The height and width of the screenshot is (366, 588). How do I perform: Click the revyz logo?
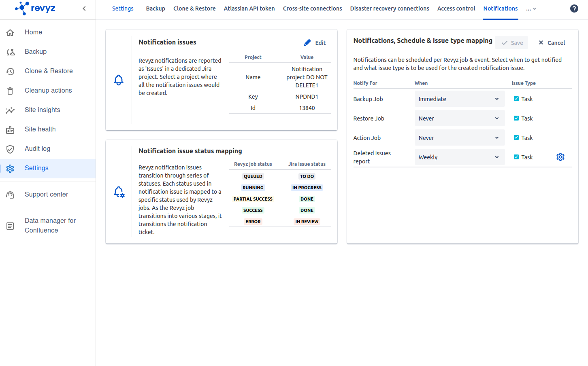(x=35, y=8)
